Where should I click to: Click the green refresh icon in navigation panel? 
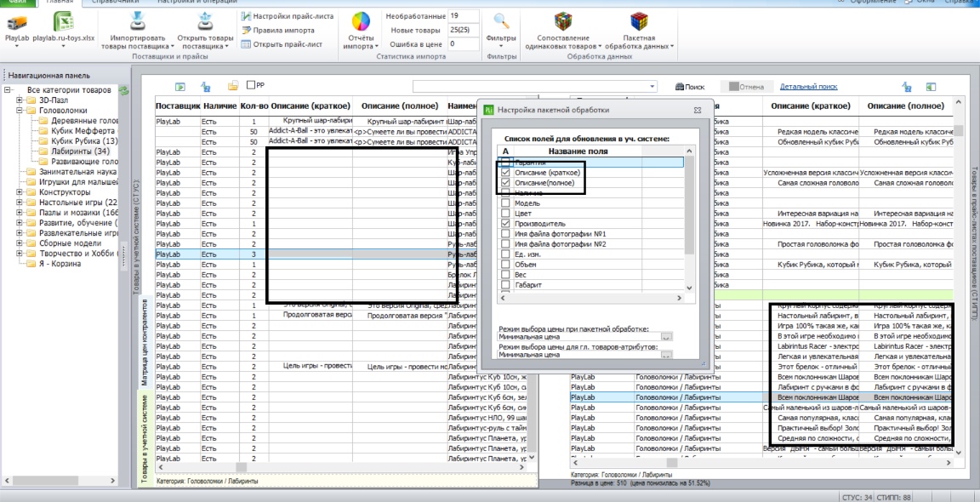coord(123,91)
